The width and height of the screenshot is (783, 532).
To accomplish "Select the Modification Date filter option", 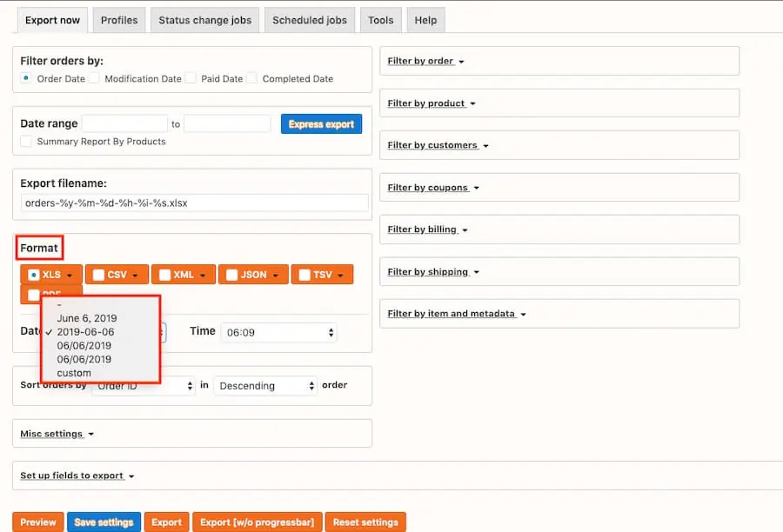I will click(x=94, y=78).
